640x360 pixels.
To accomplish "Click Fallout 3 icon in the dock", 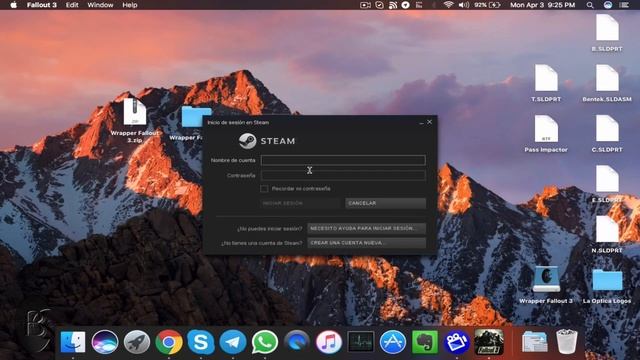I will (x=489, y=342).
